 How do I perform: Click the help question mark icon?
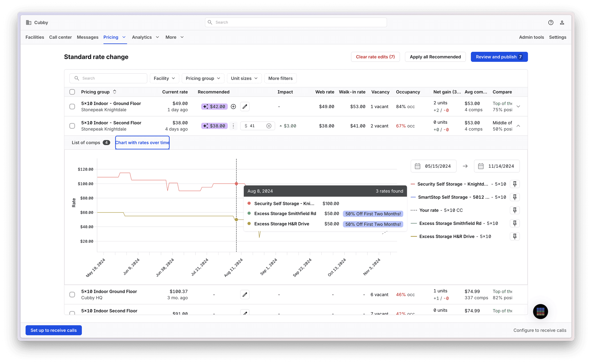point(551,23)
